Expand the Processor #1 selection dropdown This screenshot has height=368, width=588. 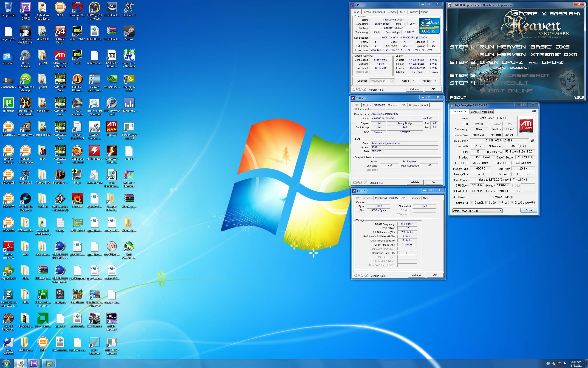pyautogui.click(x=382, y=81)
